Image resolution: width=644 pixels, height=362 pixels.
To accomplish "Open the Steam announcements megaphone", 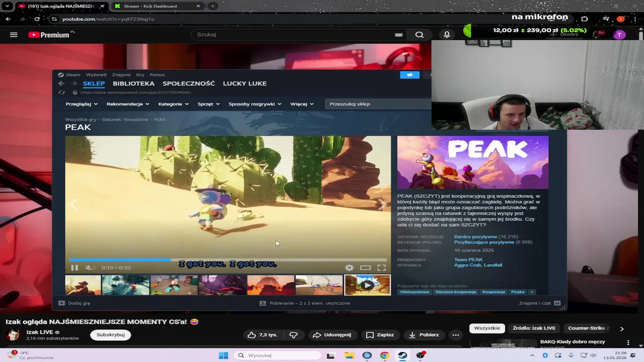I will tap(410, 75).
